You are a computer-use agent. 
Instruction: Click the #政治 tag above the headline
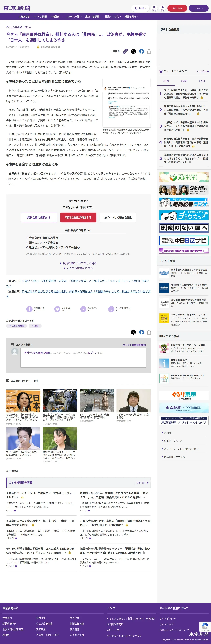pos(27,27)
